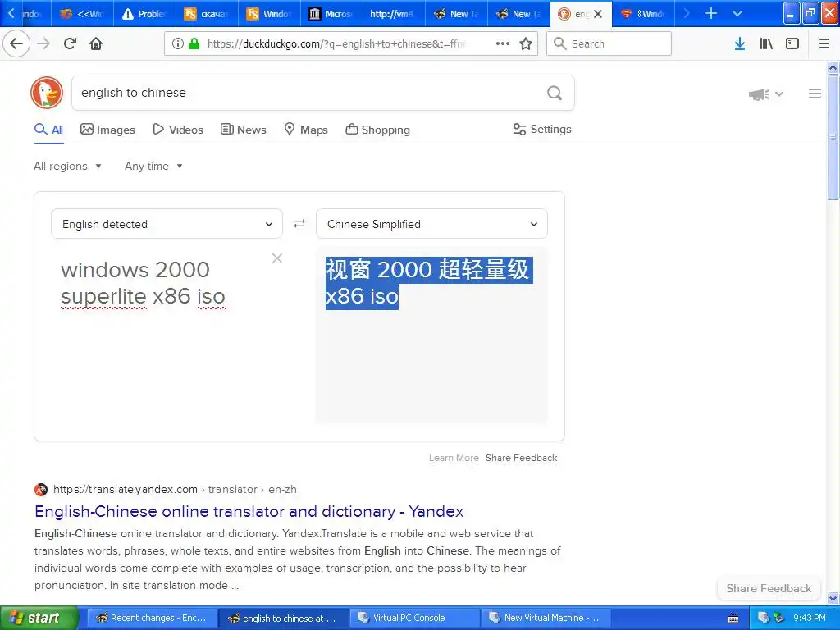Switch to Shopping results
This screenshot has width=840, height=630.
coord(377,130)
